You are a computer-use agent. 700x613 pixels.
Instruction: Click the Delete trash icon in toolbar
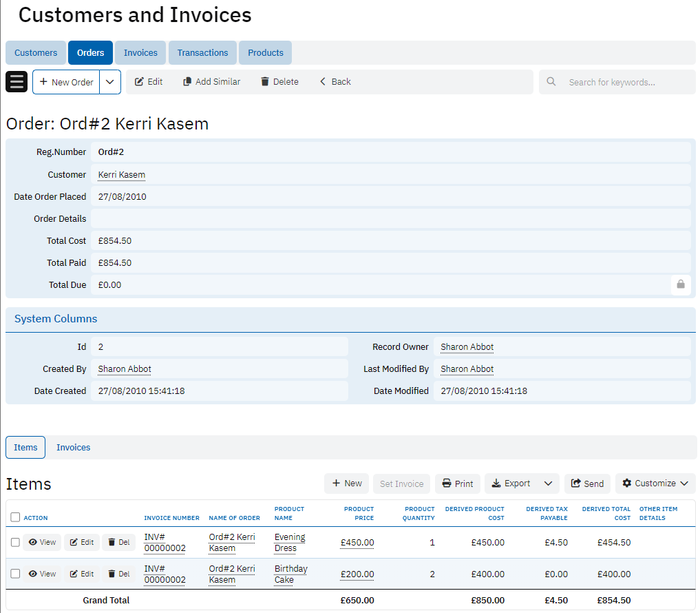[x=265, y=82]
